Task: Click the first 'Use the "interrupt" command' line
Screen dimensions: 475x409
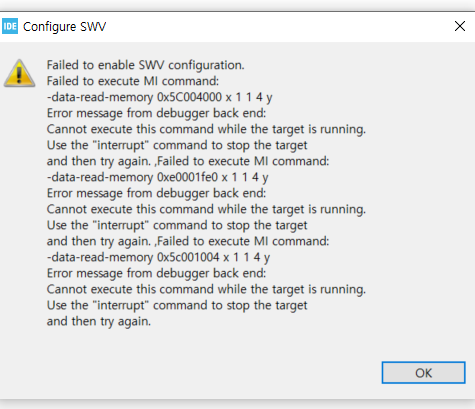Action: (x=177, y=145)
